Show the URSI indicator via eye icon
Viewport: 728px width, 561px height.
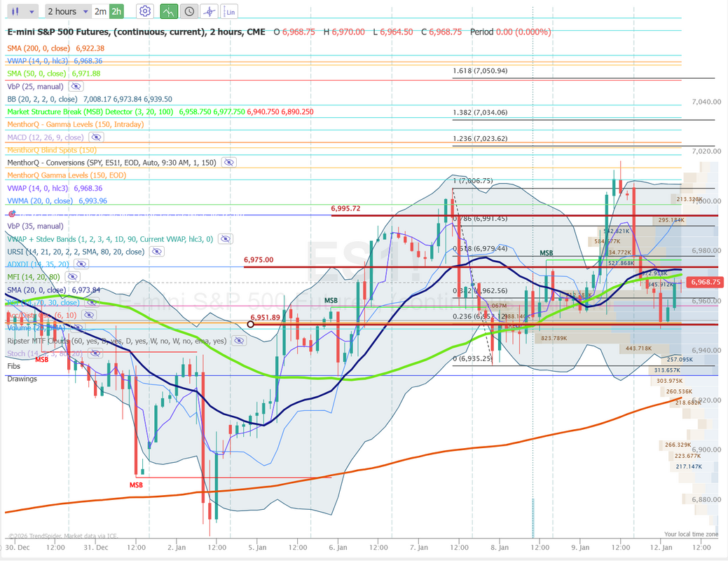click(x=156, y=252)
